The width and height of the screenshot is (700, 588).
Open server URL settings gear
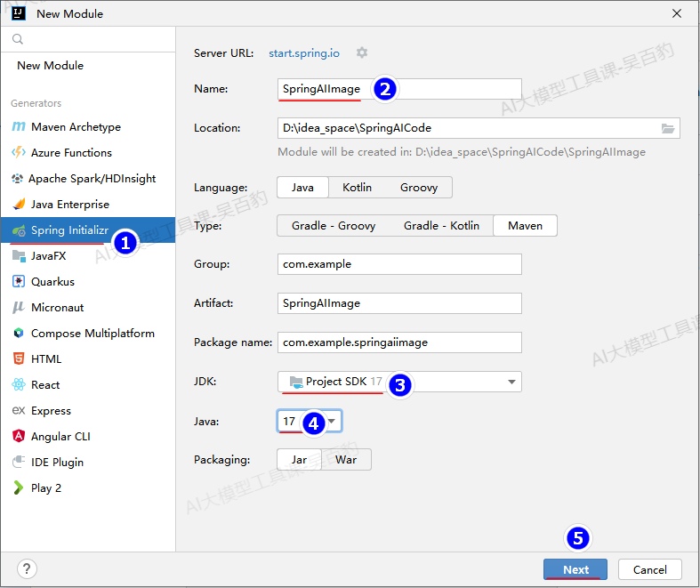click(x=362, y=52)
